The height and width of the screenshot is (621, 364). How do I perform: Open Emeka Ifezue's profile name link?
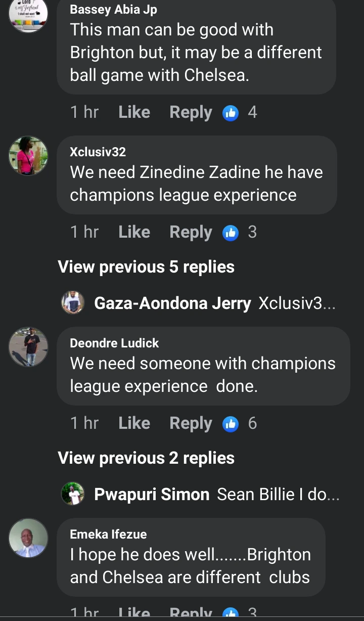108,534
